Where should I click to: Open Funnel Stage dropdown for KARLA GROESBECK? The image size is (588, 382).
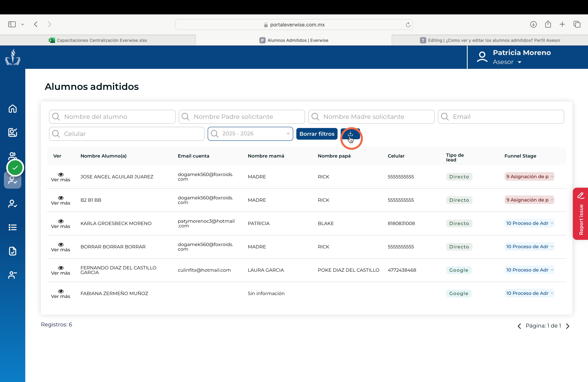coord(529,223)
